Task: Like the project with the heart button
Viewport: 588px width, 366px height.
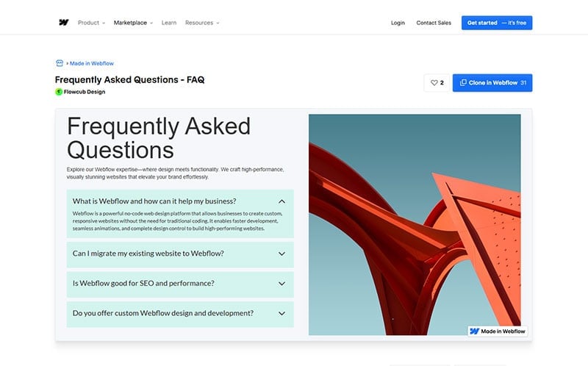Action: (x=437, y=83)
